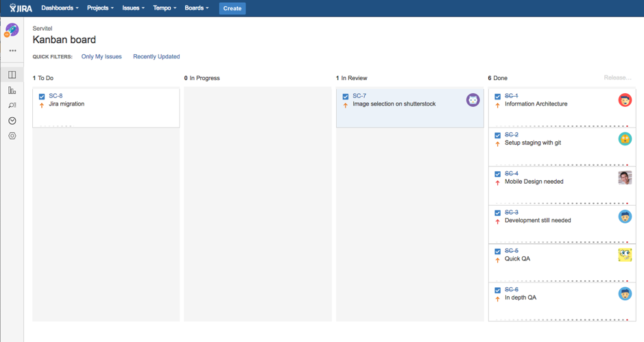This screenshot has height=342, width=644.
Task: Expand the Projects dropdown menu
Action: 100,8
